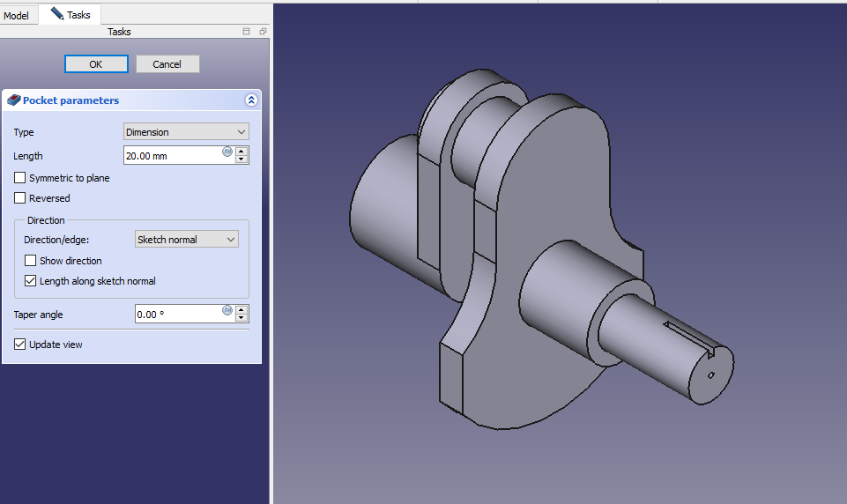Switch to the Model tab

(x=17, y=15)
